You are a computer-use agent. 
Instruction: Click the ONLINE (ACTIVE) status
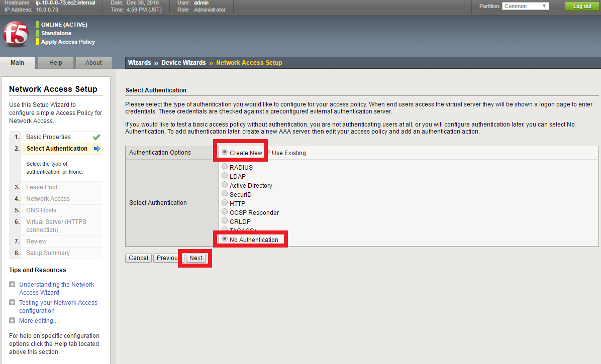click(x=64, y=25)
